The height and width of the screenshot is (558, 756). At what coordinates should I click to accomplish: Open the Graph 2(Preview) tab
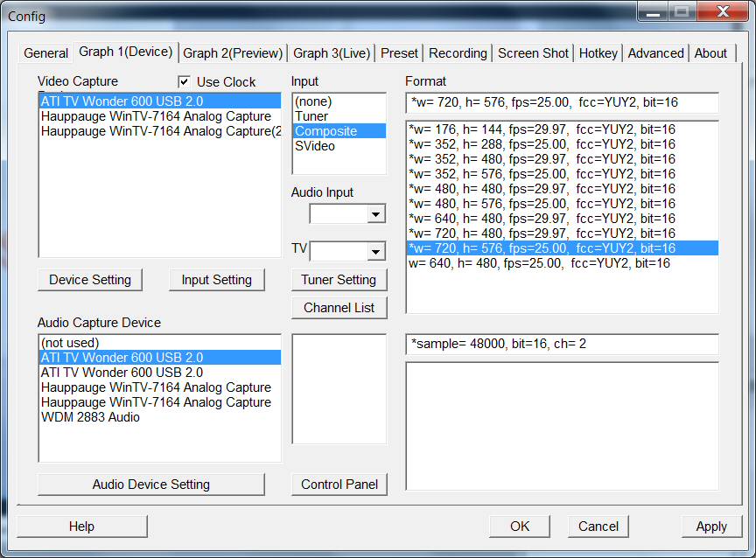coord(233,53)
